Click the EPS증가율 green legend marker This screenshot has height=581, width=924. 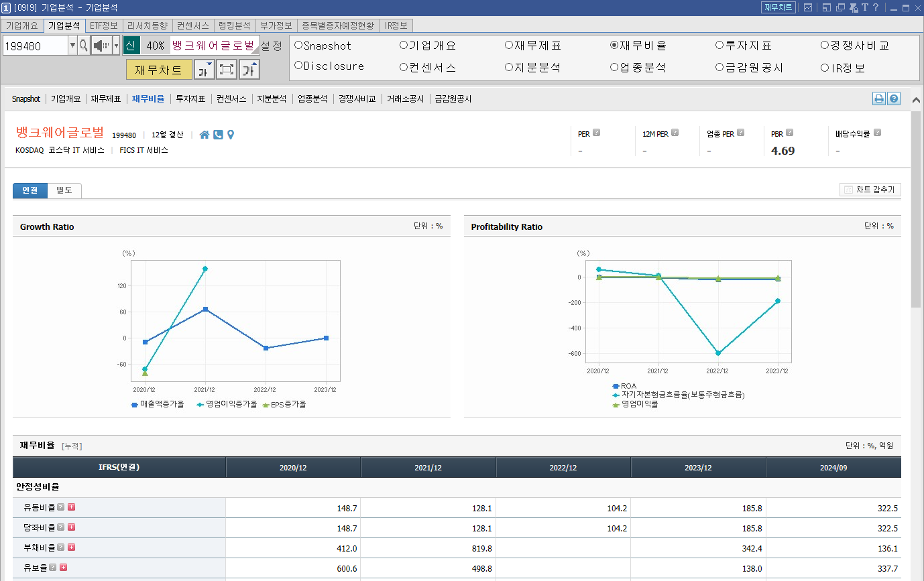(266, 405)
